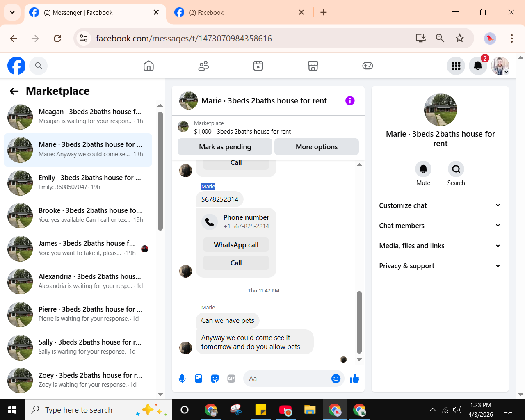Click the address bar URL
Image resolution: width=525 pixels, height=420 pixels.
(184, 38)
